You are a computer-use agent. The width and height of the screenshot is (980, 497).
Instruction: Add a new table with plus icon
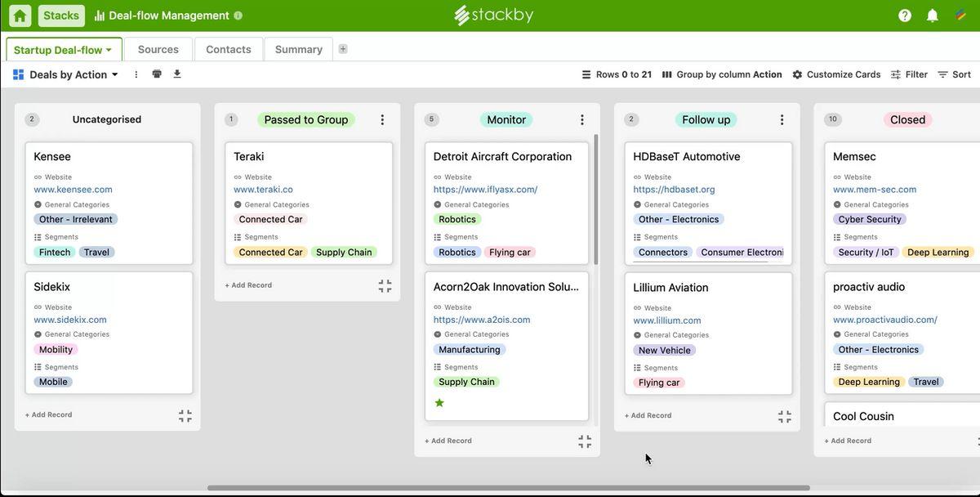pos(343,49)
